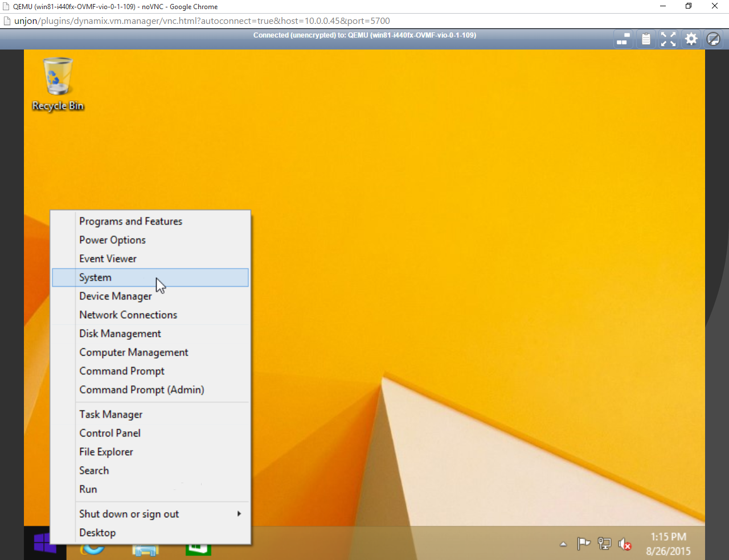Click the noVNC Ctrl-Alt-Del keys button
Image resolution: width=729 pixels, height=560 pixels.
click(x=623, y=39)
